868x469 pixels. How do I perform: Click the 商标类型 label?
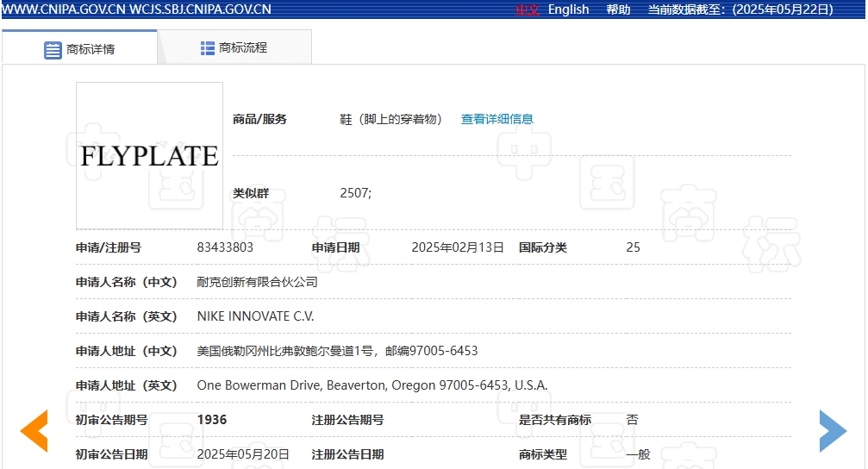(542, 454)
